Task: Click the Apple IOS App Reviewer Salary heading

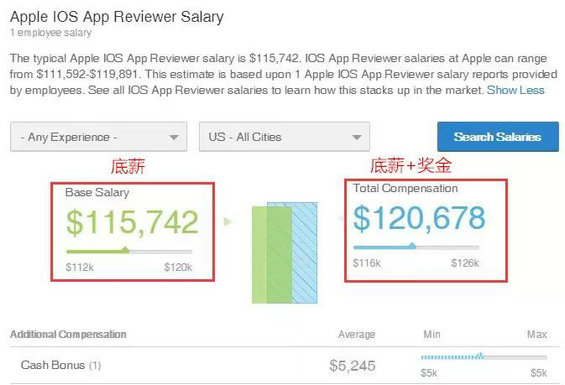Action: click(117, 17)
